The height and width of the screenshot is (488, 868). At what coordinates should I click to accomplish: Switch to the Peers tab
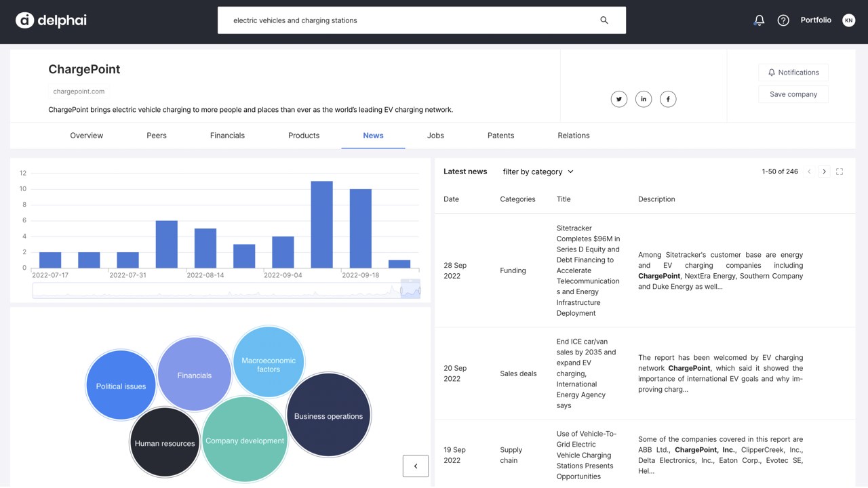(157, 136)
